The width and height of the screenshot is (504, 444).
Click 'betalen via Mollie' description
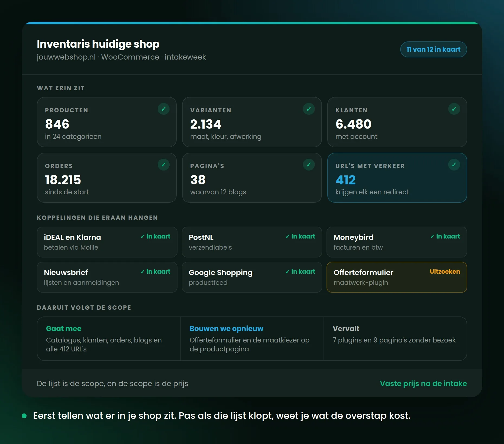click(71, 247)
